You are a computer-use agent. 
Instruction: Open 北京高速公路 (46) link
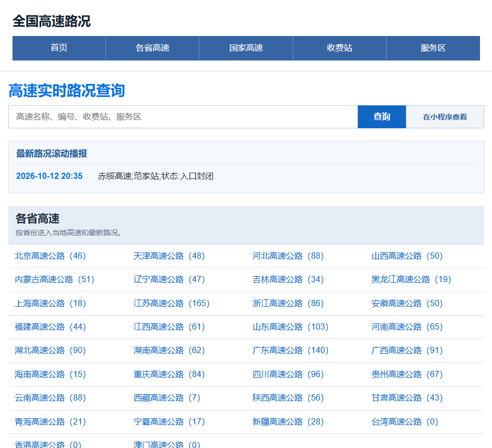tap(50, 256)
